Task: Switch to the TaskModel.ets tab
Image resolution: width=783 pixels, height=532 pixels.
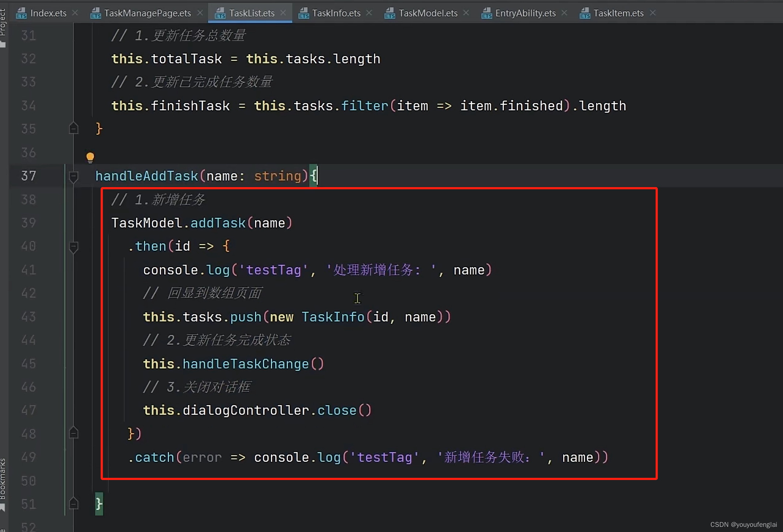Action: (428, 13)
